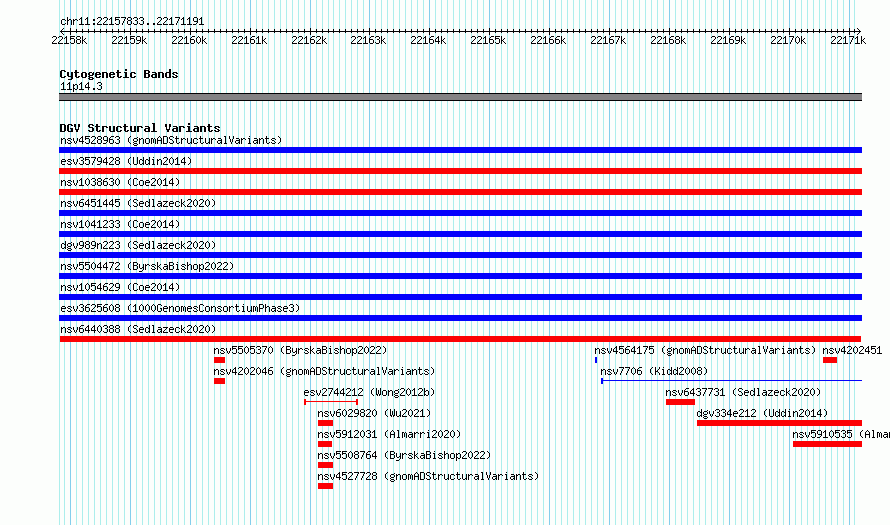Screen dimensions: 890x525
Task: Select the red bar of nsv6440388
Action: (x=460, y=339)
